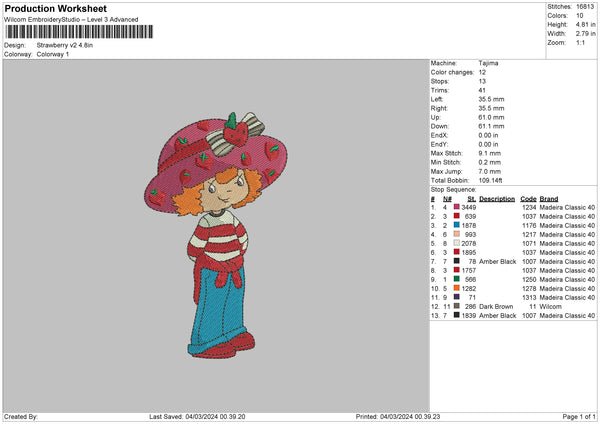Select the cream swatch with 2078 stitches
Viewport: 600px width, 424px height.
point(457,243)
